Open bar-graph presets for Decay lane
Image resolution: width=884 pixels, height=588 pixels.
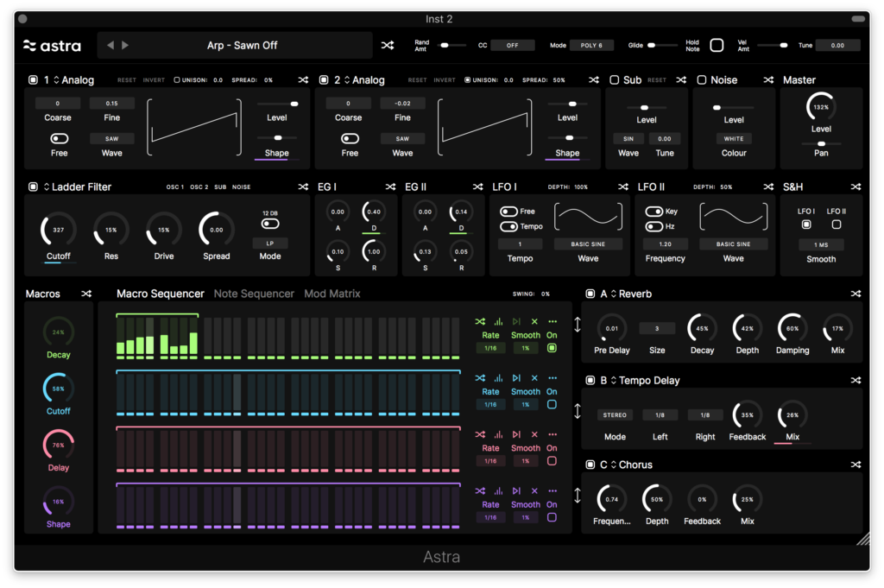coord(498,321)
